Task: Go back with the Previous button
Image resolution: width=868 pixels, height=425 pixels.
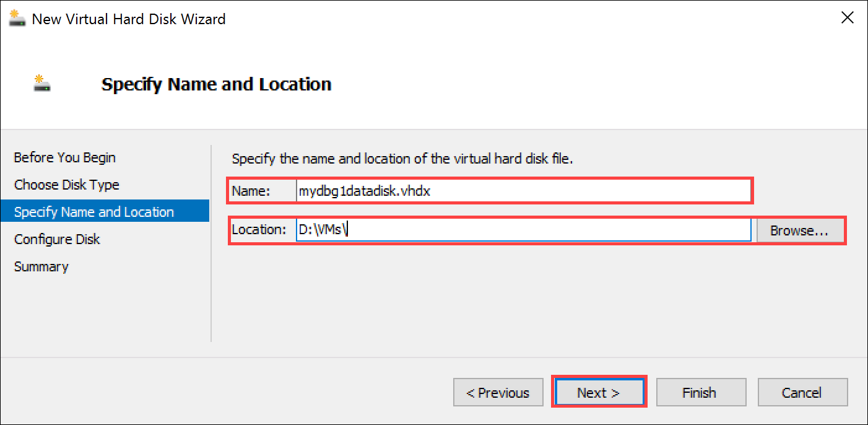Action: point(498,392)
